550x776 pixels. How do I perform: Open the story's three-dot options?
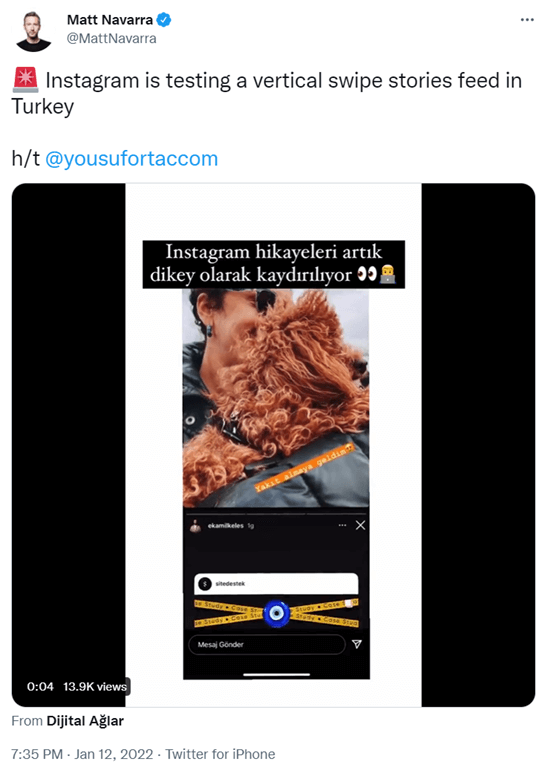[x=342, y=525]
